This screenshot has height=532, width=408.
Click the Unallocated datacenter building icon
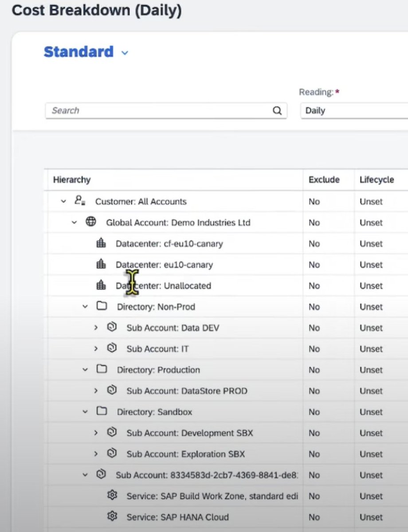click(x=101, y=286)
